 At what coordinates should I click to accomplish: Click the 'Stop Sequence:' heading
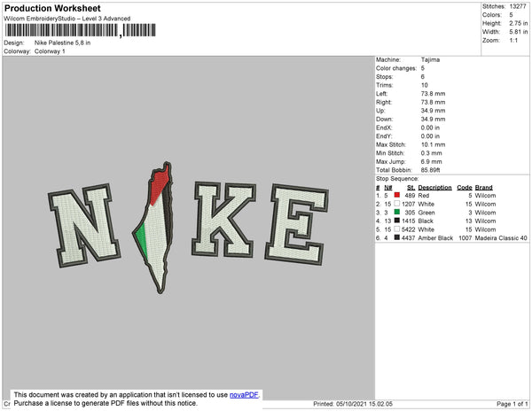point(397,179)
